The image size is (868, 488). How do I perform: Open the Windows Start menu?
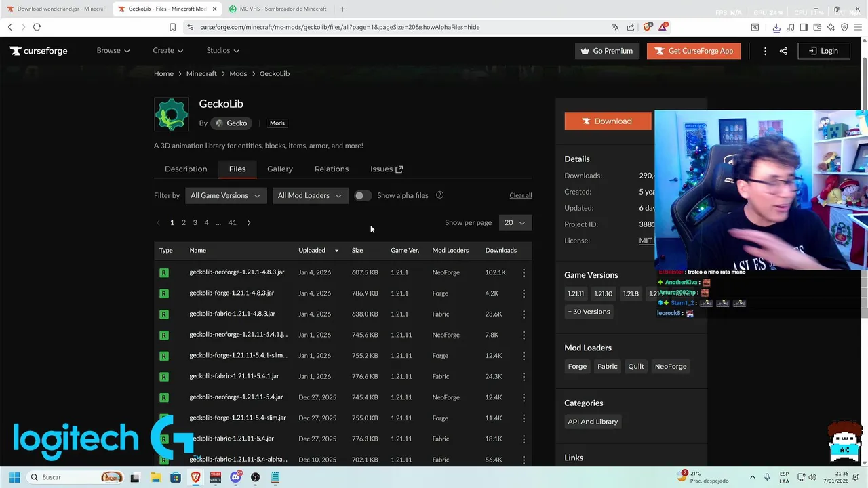coord(14,477)
